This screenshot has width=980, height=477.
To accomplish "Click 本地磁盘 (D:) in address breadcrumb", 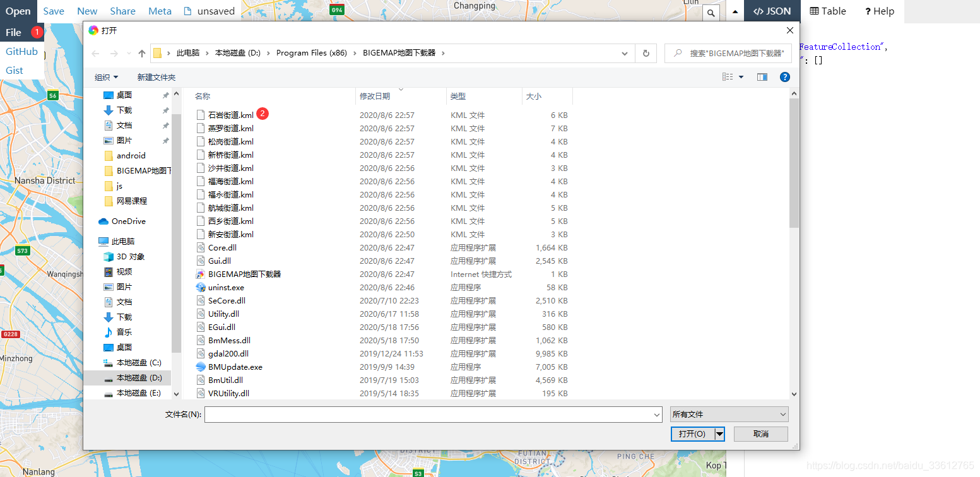I will click(238, 53).
